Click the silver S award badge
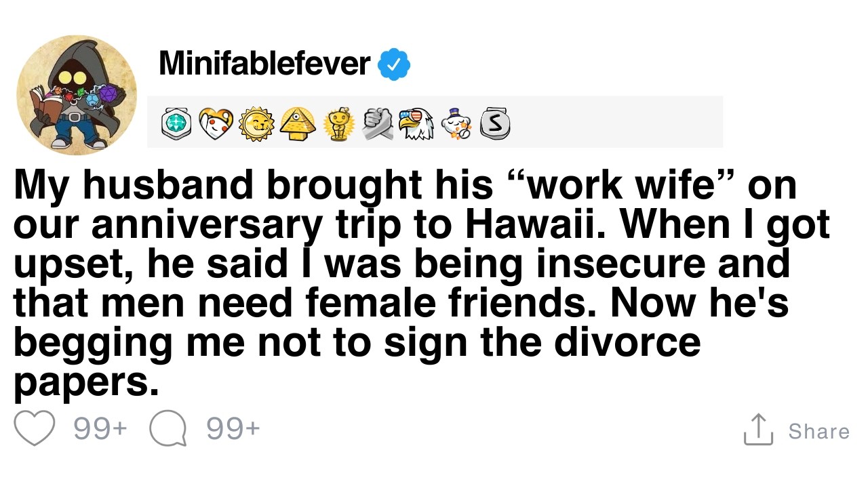The width and height of the screenshot is (868, 488). click(x=494, y=123)
